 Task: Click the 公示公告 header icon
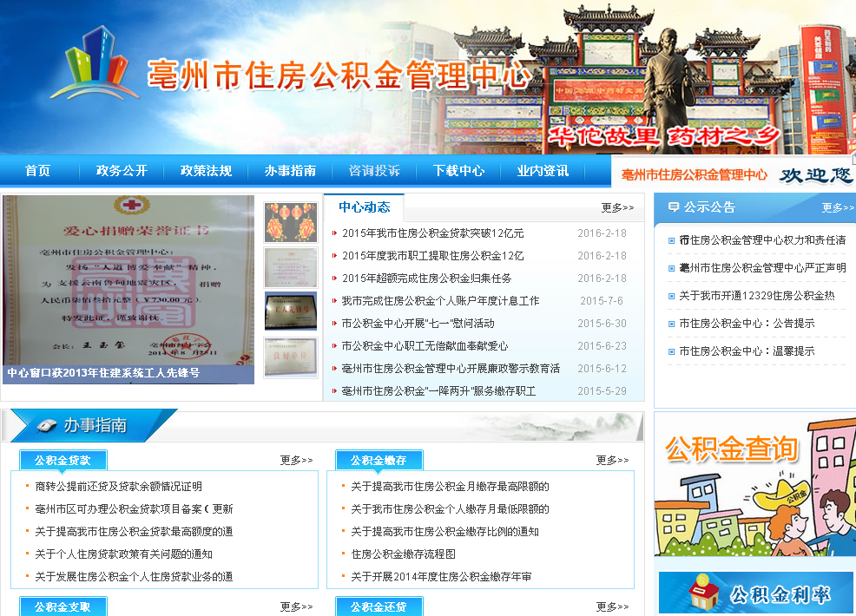[674, 206]
